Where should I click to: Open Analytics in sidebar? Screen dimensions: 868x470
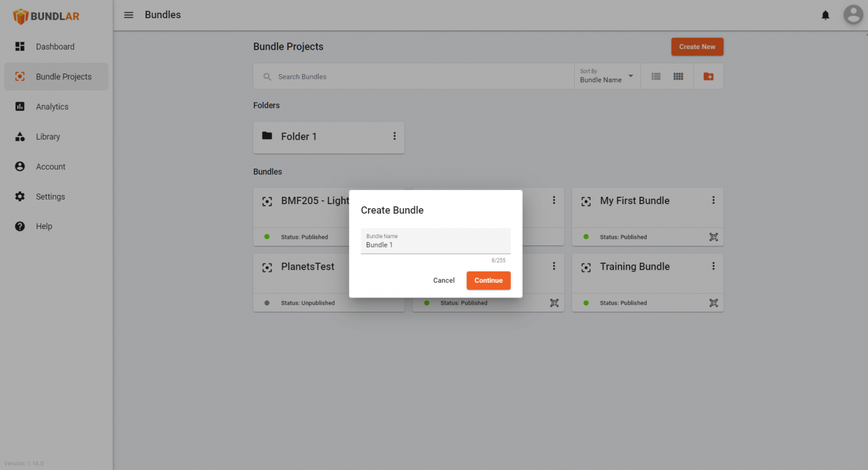56,107
